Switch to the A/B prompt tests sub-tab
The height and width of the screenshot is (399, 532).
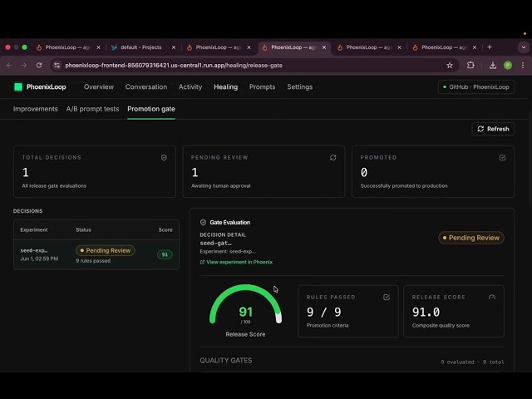[92, 109]
